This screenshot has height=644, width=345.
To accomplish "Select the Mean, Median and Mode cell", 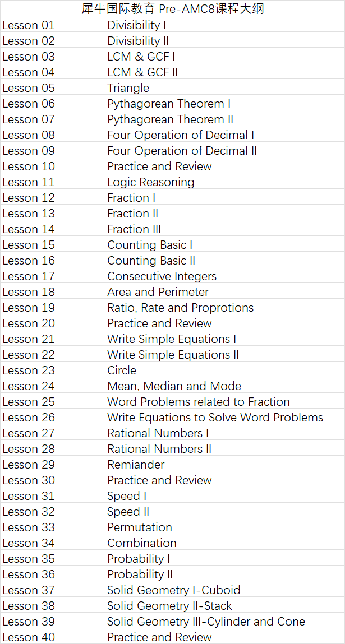I will click(x=174, y=386).
